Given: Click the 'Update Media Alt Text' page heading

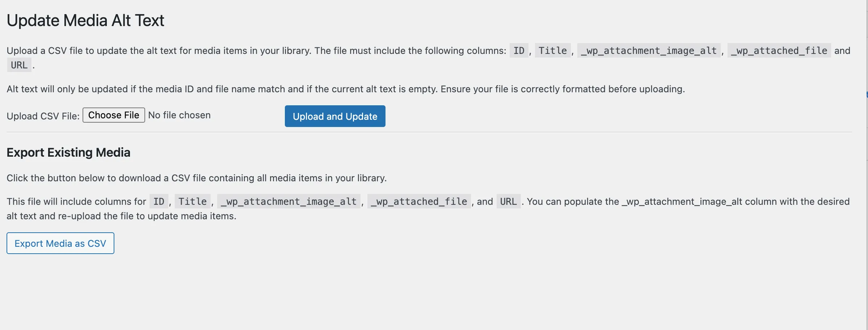Looking at the screenshot, I should (85, 20).
